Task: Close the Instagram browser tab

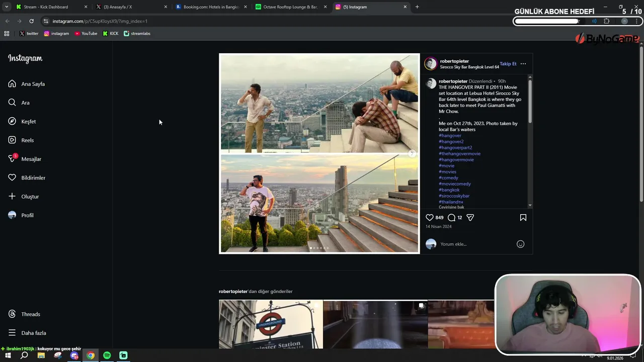Action: tap(405, 7)
